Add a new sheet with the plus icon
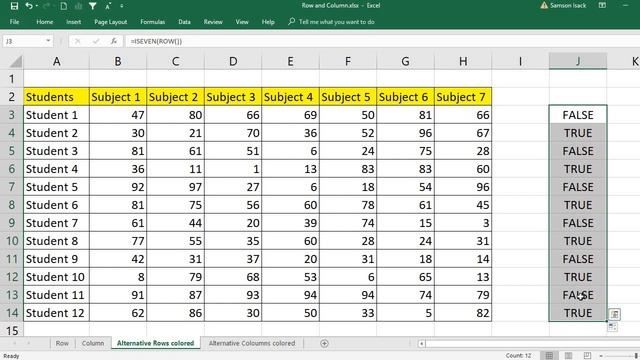Image resolution: width=640 pixels, height=360 pixels. (324, 344)
